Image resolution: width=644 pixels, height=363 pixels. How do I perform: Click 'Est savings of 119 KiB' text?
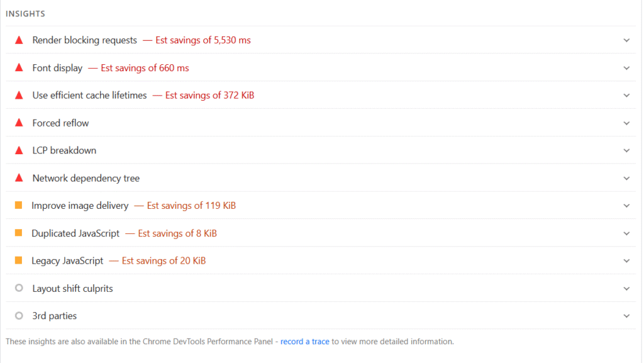tap(191, 206)
